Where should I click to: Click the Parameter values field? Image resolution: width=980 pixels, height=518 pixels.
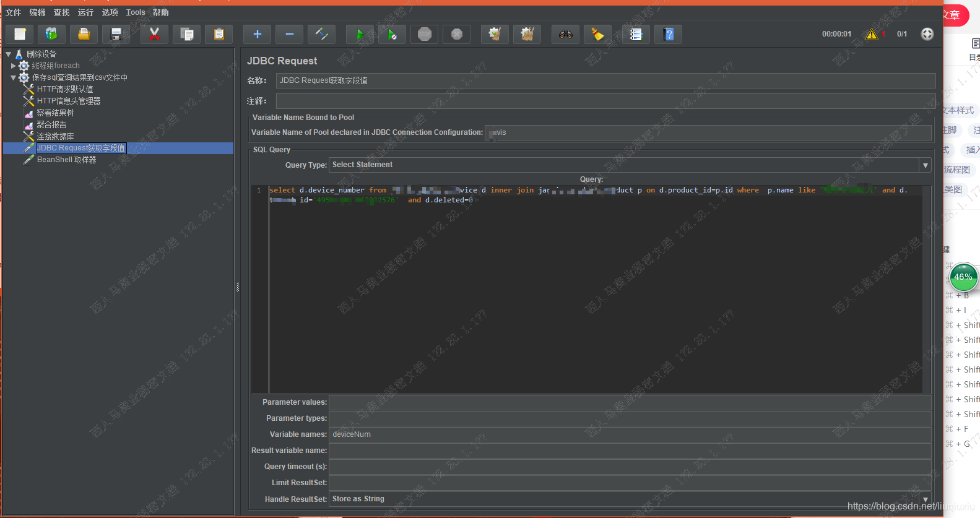[x=630, y=402]
